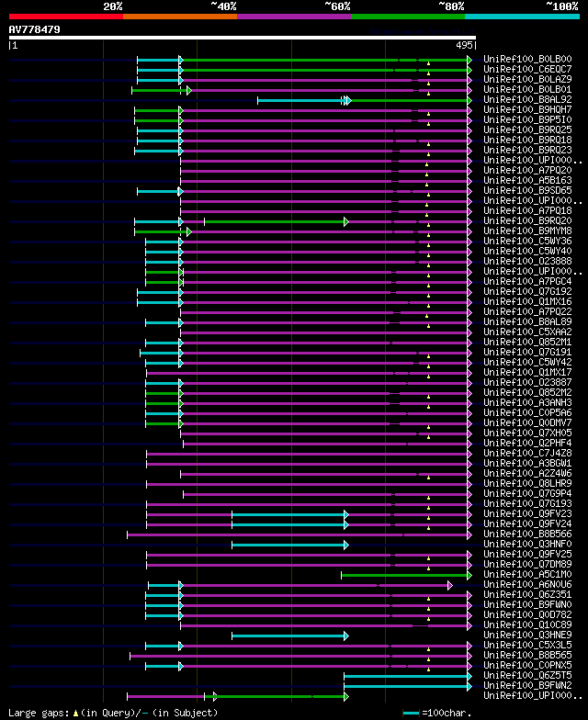The width and height of the screenshot is (588, 720).
Task: Pick the UniRef100_Q9FV23 label
Action: pos(527,514)
